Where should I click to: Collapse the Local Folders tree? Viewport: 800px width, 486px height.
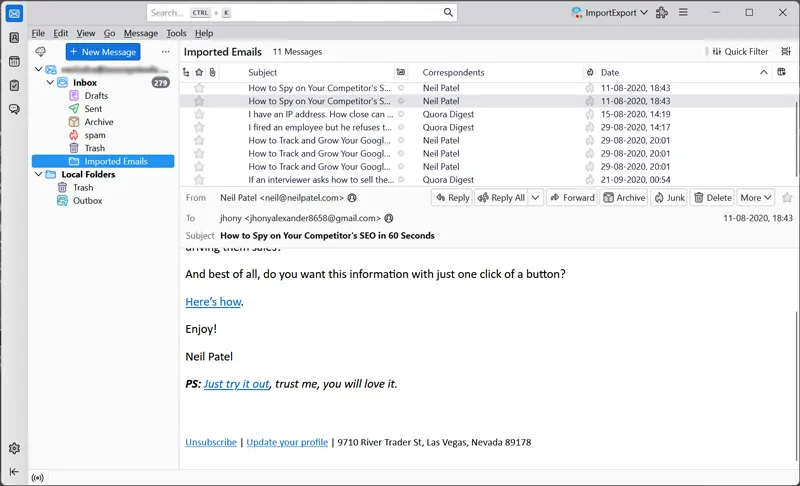38,174
